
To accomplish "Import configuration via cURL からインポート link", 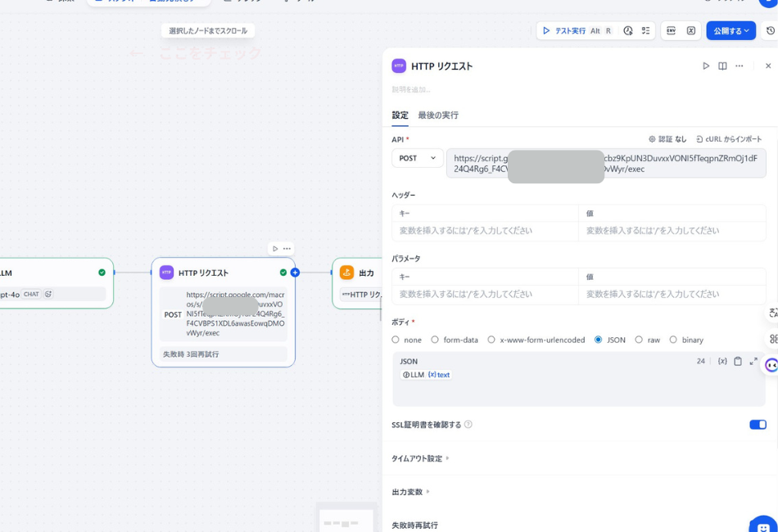I will tap(732, 138).
